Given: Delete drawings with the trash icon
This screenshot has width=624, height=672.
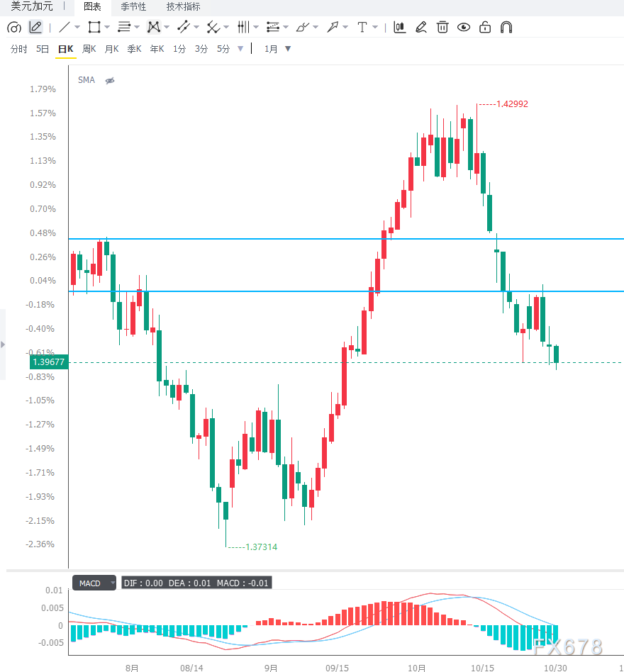Looking at the screenshot, I should [x=442, y=28].
